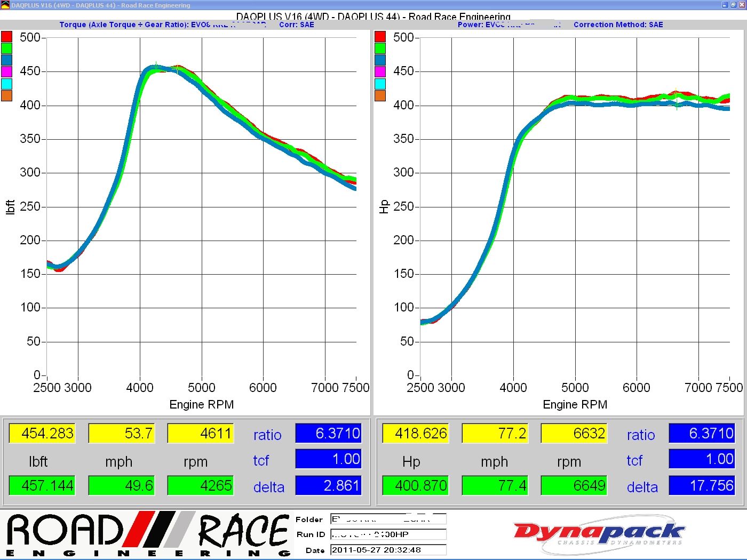Click the cyan run swatch in torque graph
This screenshot has width=747, height=560.
pyautogui.click(x=6, y=84)
